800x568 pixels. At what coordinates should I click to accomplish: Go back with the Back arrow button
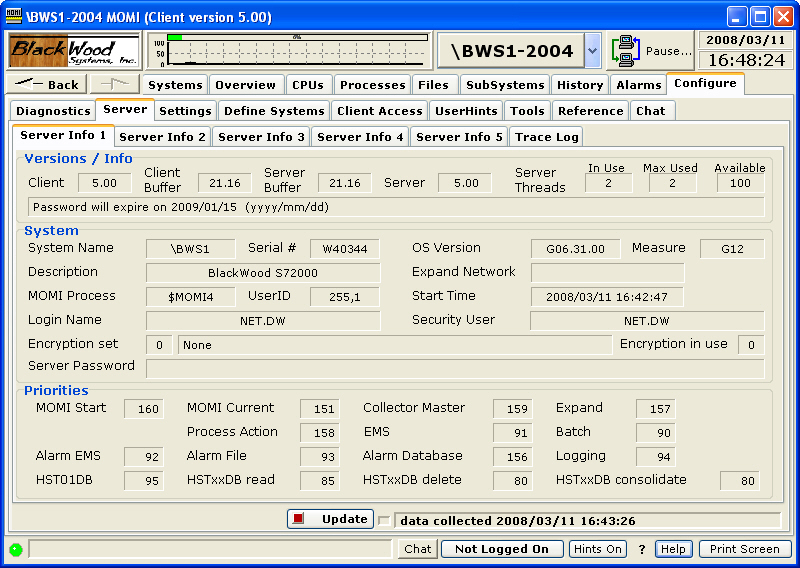click(x=46, y=85)
